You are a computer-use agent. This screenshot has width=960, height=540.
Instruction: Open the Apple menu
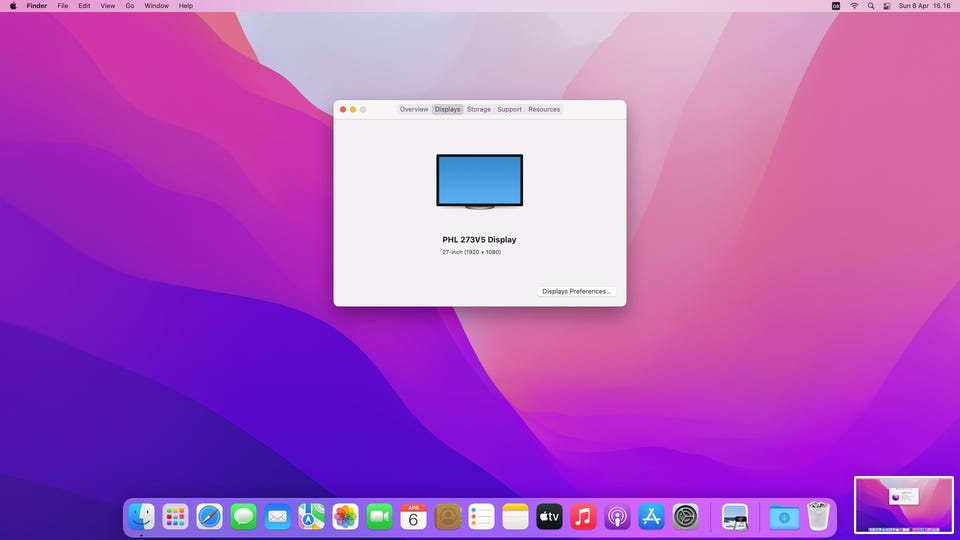coord(13,6)
